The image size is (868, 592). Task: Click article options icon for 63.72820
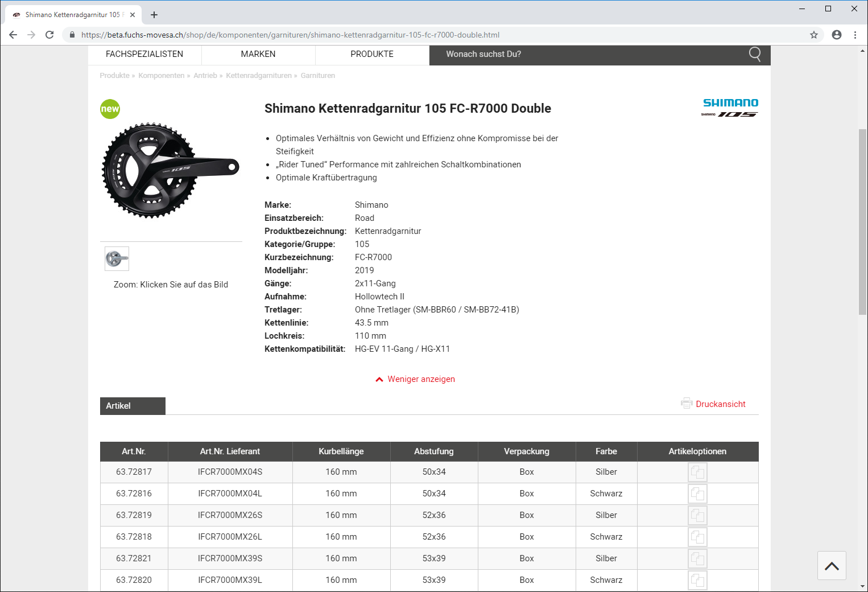click(697, 580)
